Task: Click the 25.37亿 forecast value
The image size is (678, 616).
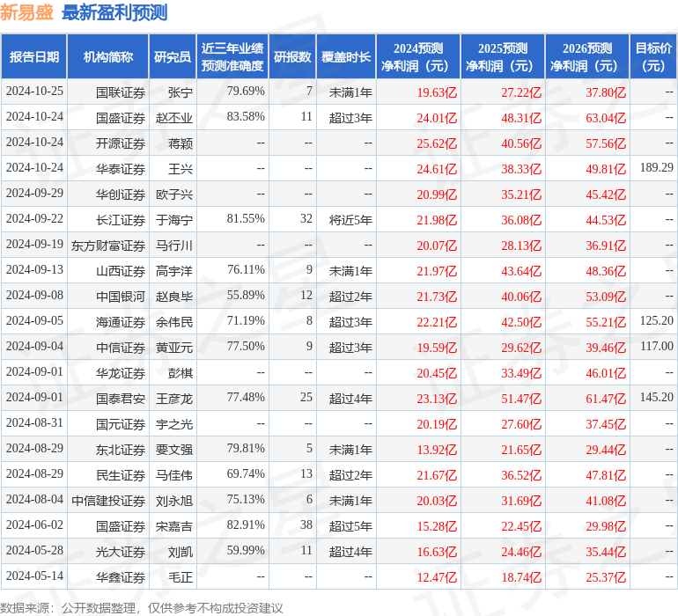Action: (x=606, y=577)
